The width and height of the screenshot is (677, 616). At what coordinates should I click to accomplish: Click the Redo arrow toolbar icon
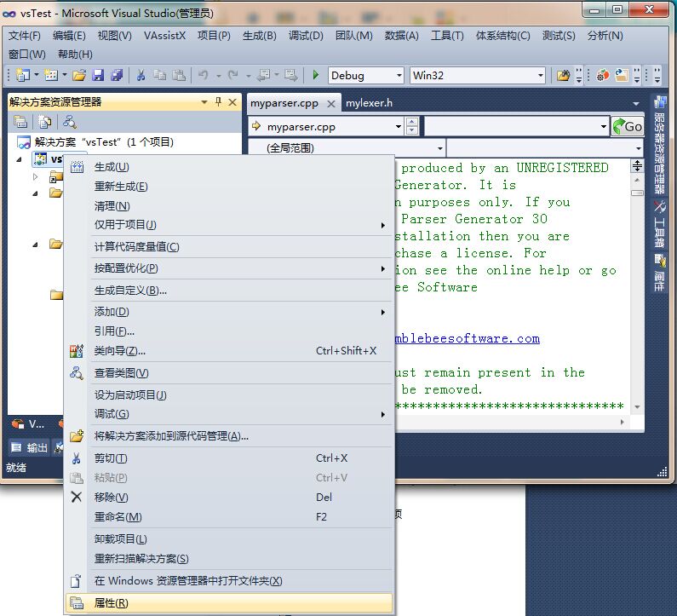click(233, 75)
